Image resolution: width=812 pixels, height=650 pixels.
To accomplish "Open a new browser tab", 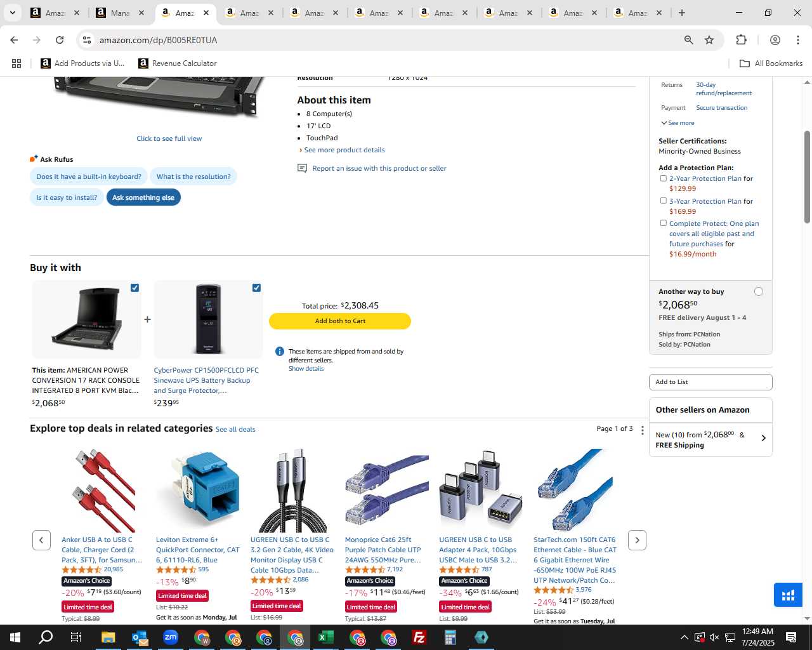I will pos(681,13).
